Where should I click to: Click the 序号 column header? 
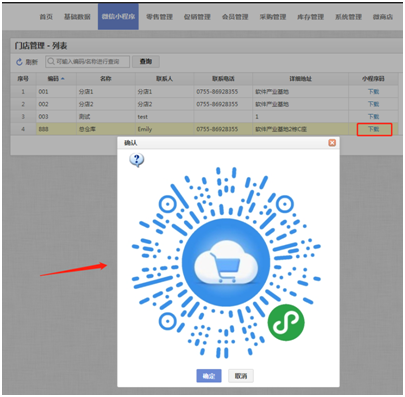[x=23, y=79]
